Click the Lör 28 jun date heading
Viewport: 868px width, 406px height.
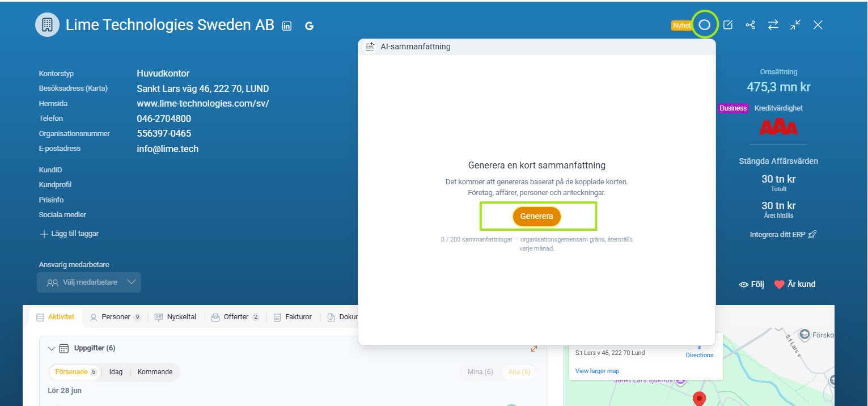point(64,391)
